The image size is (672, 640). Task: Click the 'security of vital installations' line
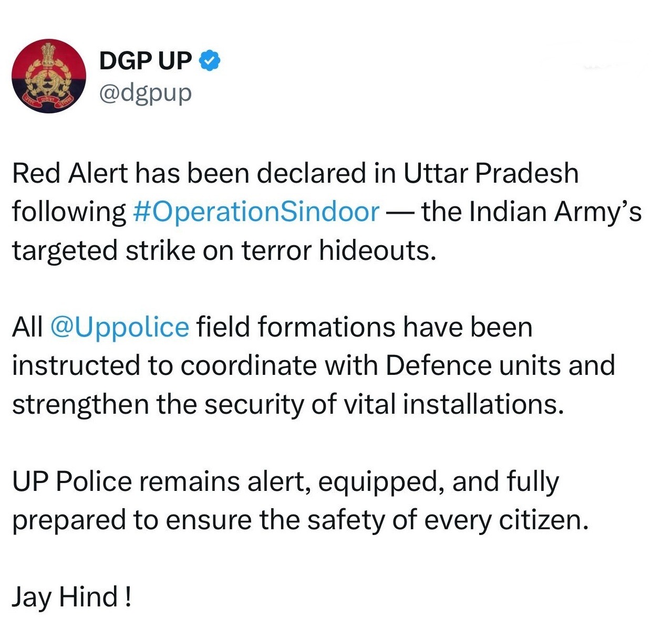288,404
